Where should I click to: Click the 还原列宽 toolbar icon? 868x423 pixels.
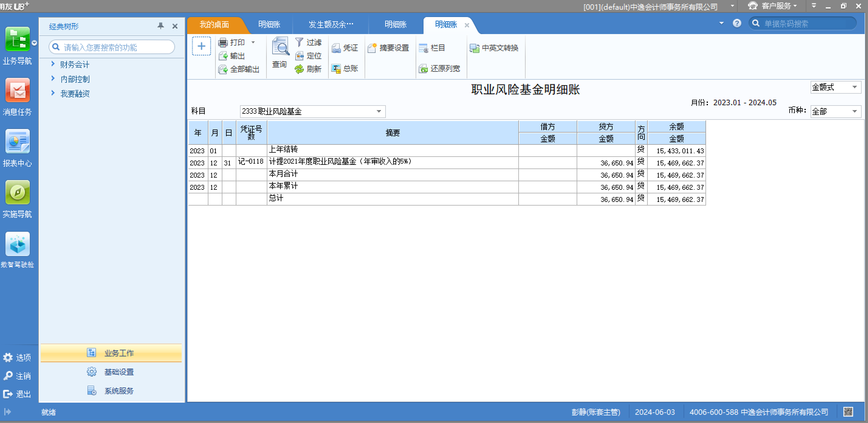click(423, 69)
